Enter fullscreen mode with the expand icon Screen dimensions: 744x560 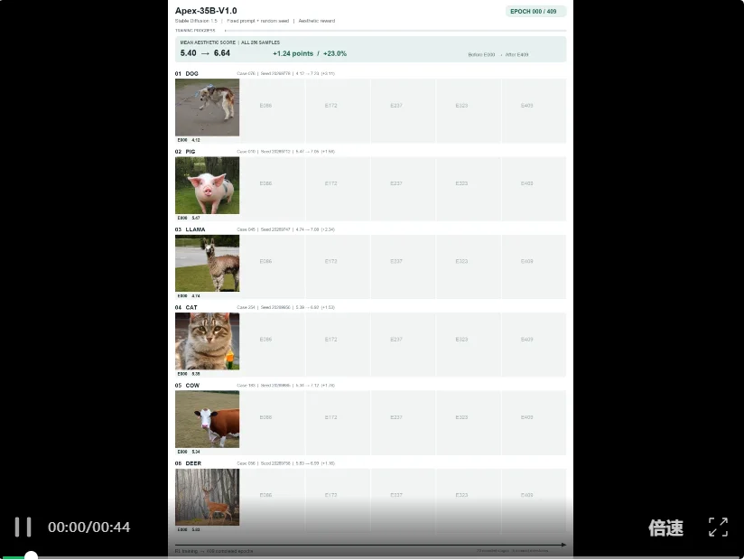tap(718, 527)
